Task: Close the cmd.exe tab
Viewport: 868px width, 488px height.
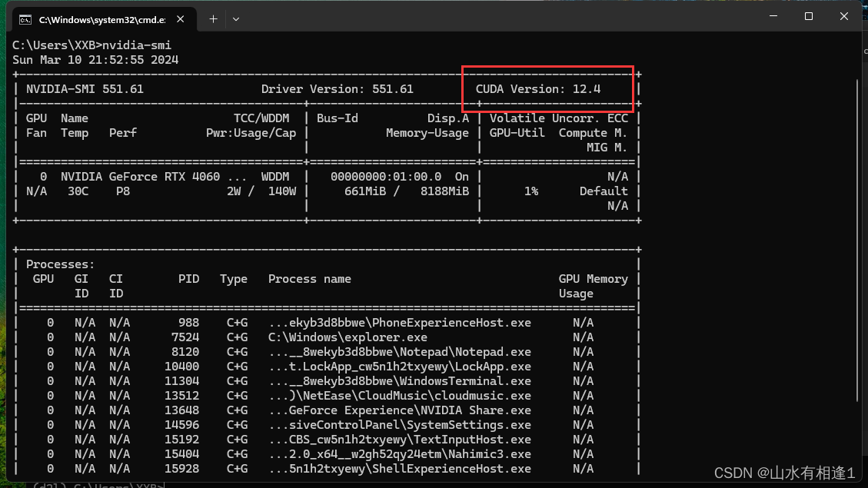Action: click(x=181, y=19)
